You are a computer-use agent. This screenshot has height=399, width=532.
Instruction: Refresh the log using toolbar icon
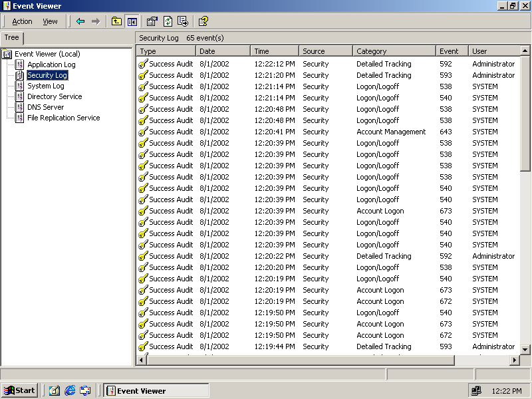click(168, 21)
